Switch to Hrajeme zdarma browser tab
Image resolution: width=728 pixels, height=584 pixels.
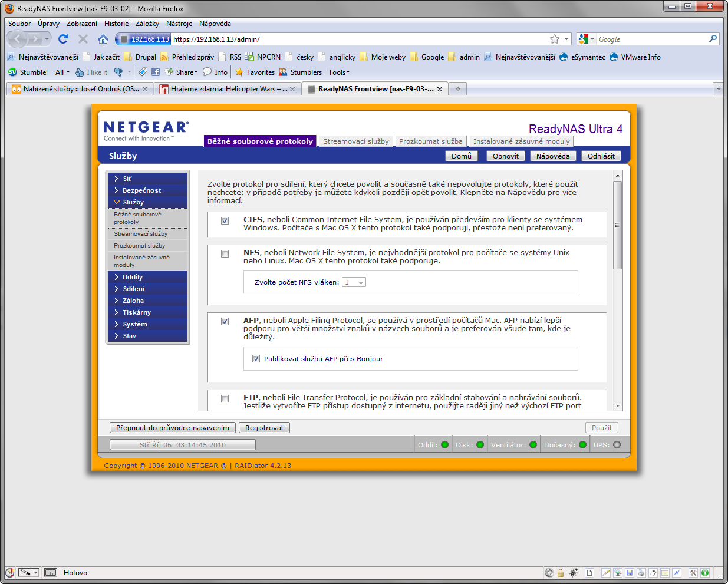(229, 89)
